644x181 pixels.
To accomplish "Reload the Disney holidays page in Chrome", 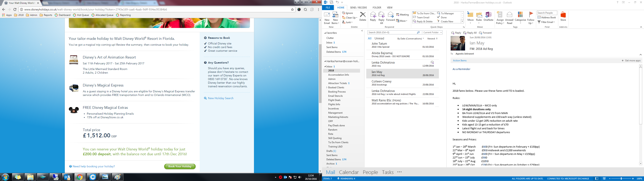I will point(15,9).
